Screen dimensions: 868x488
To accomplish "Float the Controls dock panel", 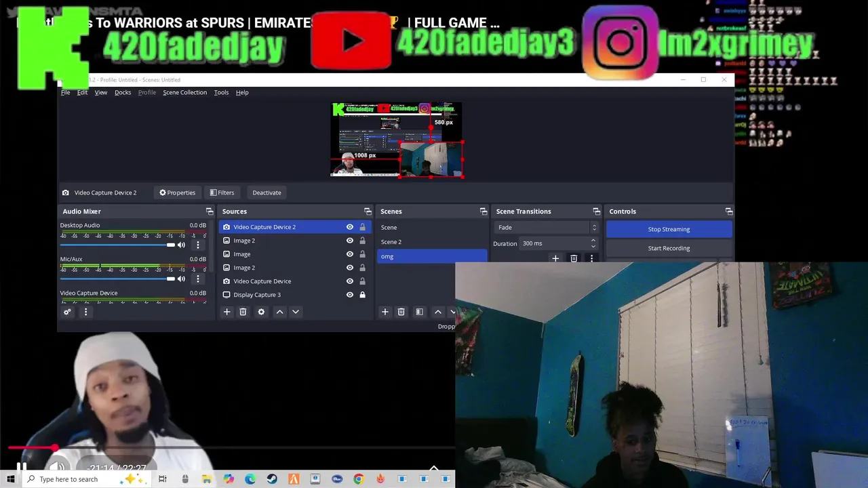I will click(x=728, y=211).
